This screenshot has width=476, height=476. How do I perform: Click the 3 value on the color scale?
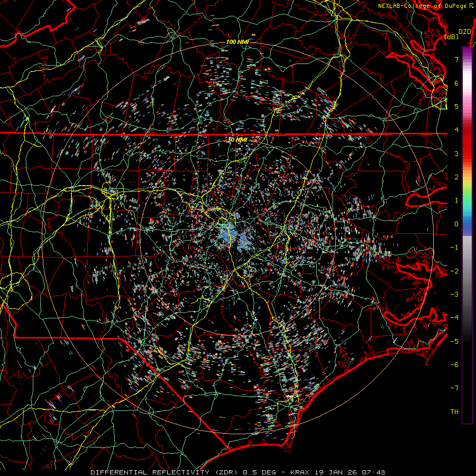click(456, 153)
